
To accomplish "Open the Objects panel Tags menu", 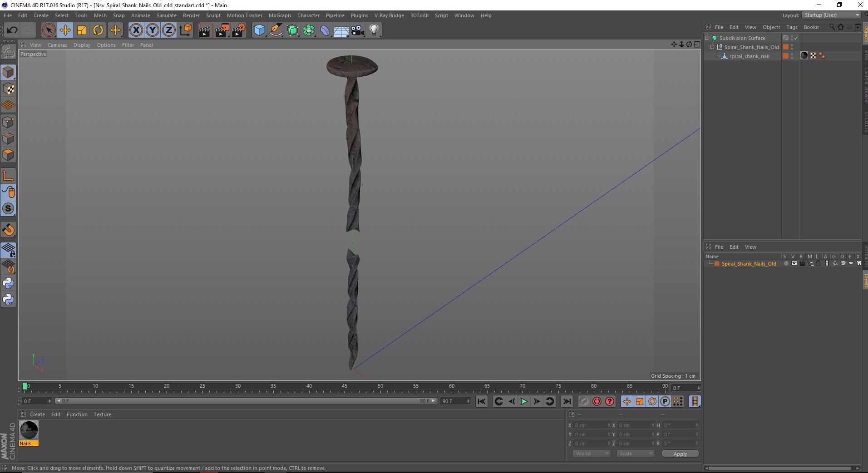I will [792, 27].
